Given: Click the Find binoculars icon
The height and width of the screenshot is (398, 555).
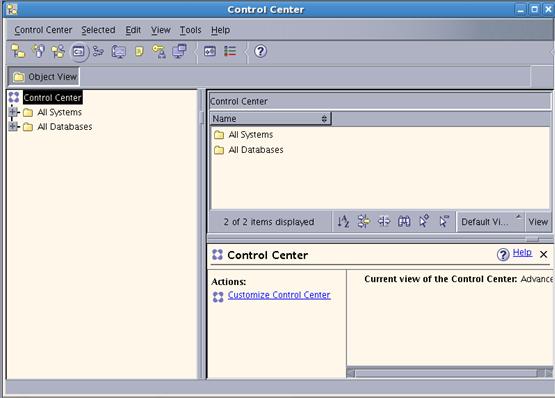Looking at the screenshot, I should point(404,221).
